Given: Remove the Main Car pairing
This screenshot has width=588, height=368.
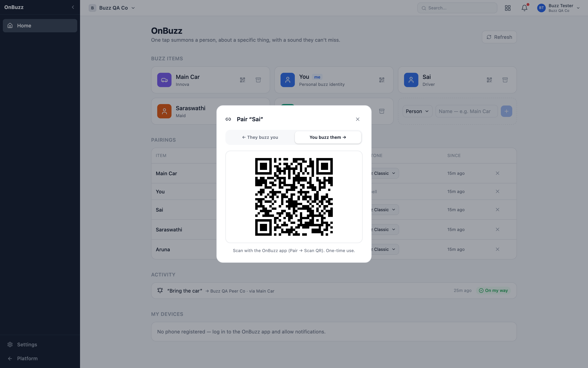Looking at the screenshot, I should (497, 173).
